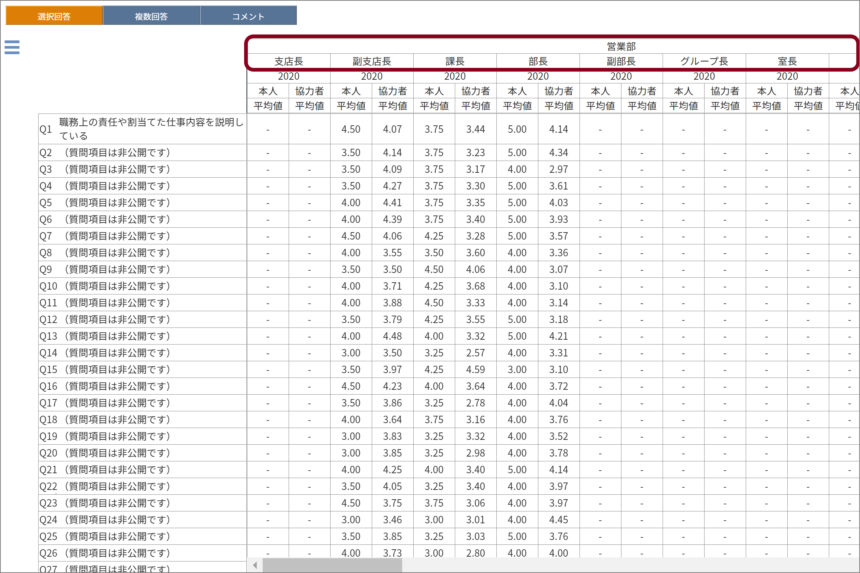Click Q1 副支店長 本人 value 4.50

pyautogui.click(x=351, y=129)
